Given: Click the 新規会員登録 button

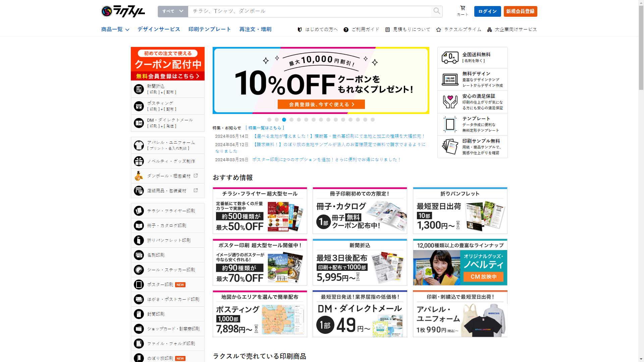Looking at the screenshot, I should click(520, 11).
